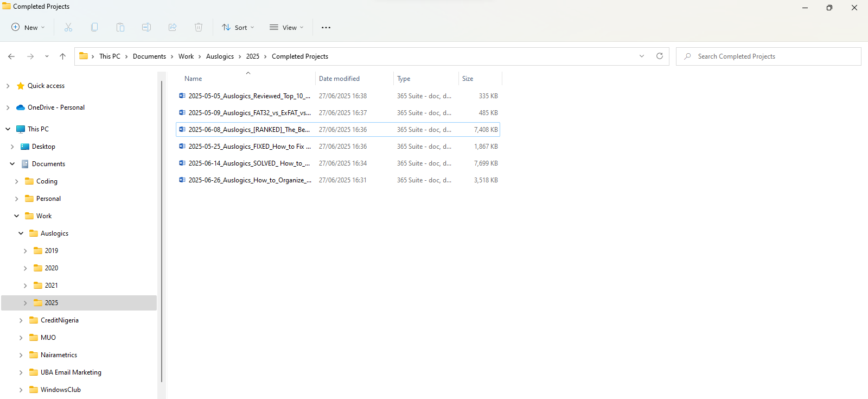Screen dimensions: 868x399
Task: Sort files by Date modified column
Action: tap(339, 79)
